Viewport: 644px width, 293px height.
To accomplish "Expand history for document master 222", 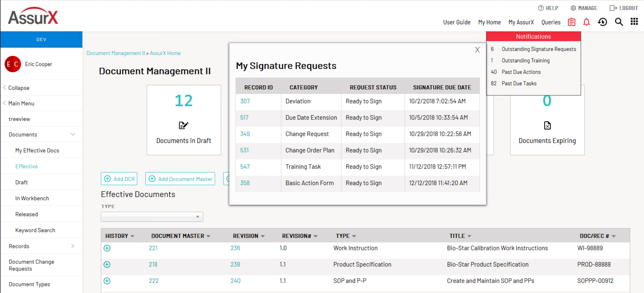I will 107,281.
